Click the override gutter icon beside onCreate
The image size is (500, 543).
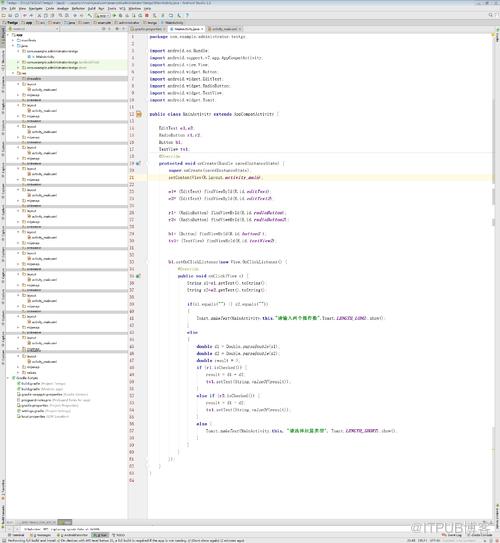click(x=138, y=163)
